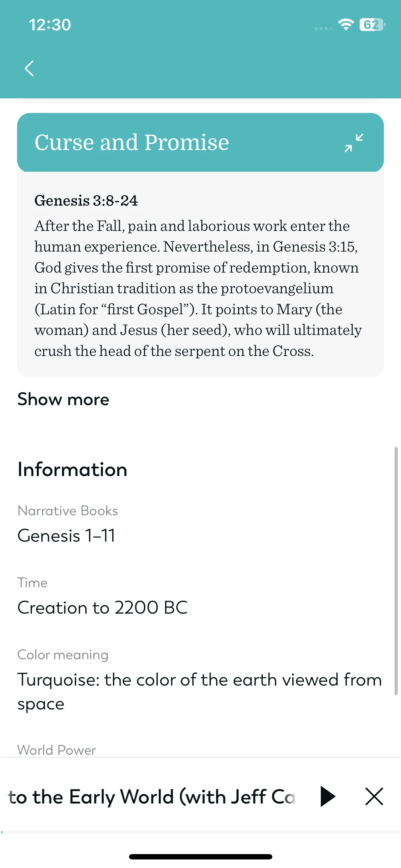Show more period content

pos(63,399)
